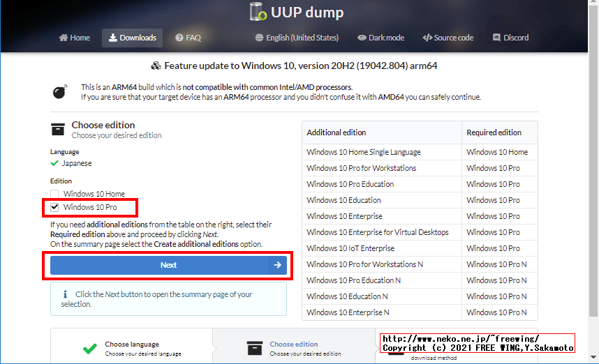Click the scrollbar down arrow
Image resolution: width=599 pixels, height=364 pixels.
tap(593, 358)
